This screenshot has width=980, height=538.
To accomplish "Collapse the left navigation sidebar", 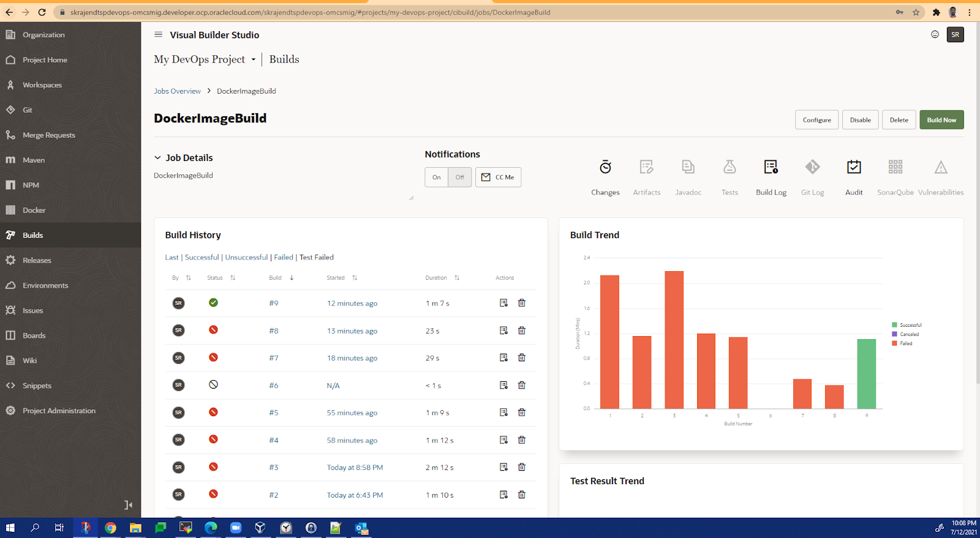I will click(128, 505).
